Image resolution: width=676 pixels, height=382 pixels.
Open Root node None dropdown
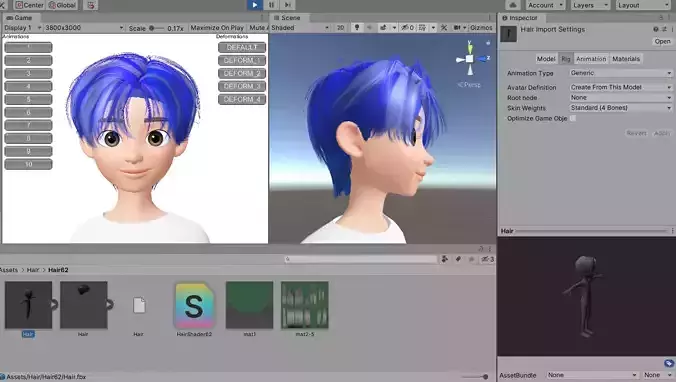click(x=621, y=97)
